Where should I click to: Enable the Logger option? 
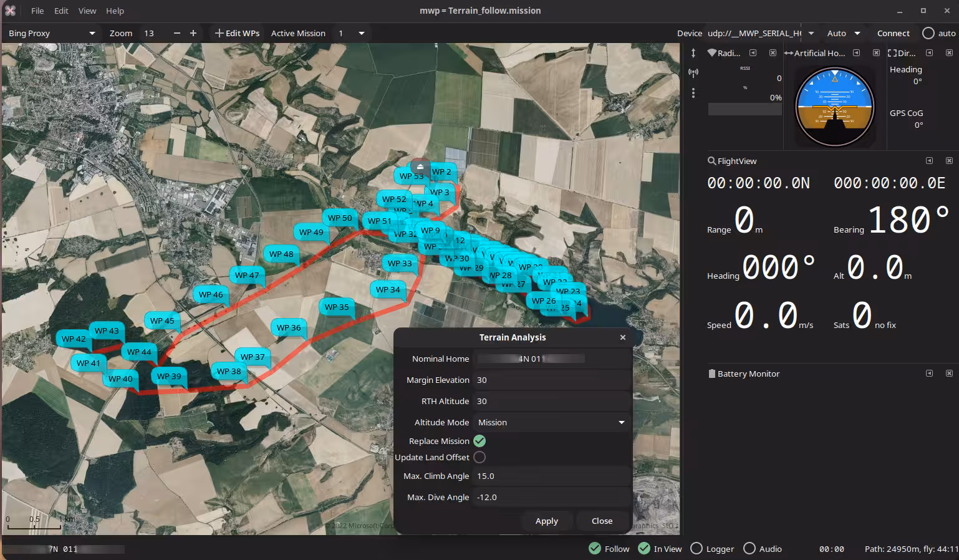click(696, 549)
